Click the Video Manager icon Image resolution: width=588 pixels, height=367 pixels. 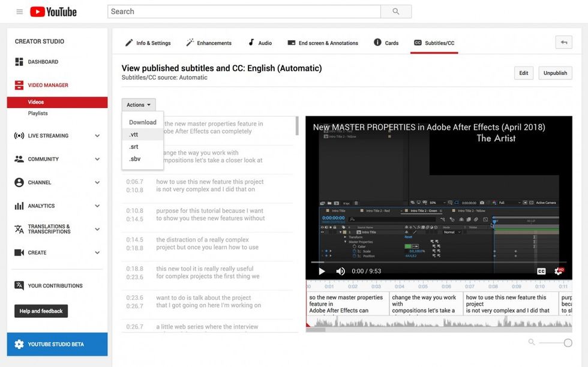[x=19, y=85]
